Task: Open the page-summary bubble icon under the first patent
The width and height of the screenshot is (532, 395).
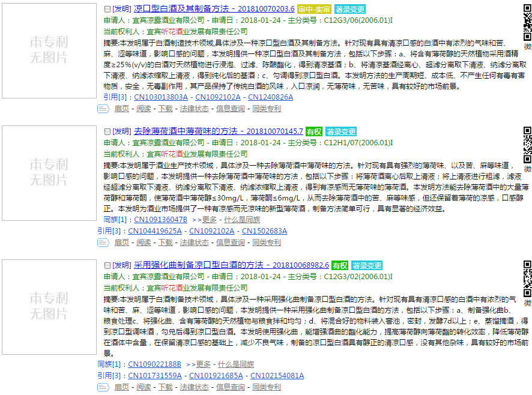Action: pyautogui.click(x=104, y=109)
